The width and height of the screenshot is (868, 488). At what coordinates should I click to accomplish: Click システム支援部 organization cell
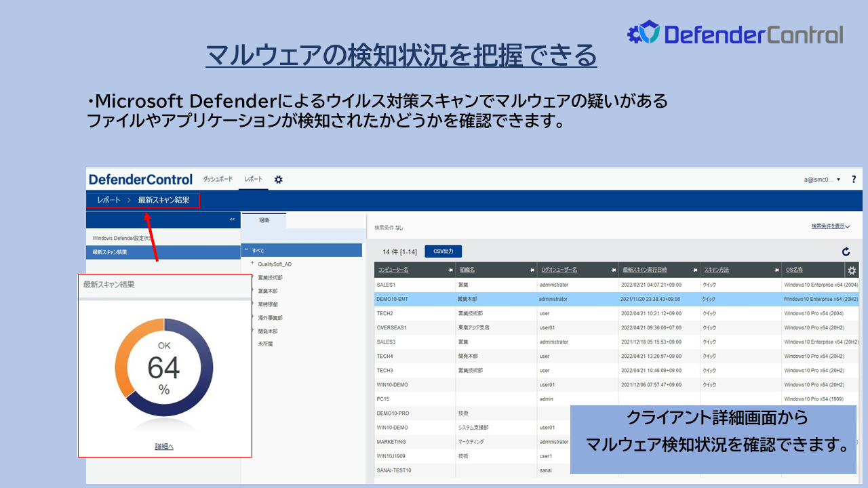coord(473,428)
